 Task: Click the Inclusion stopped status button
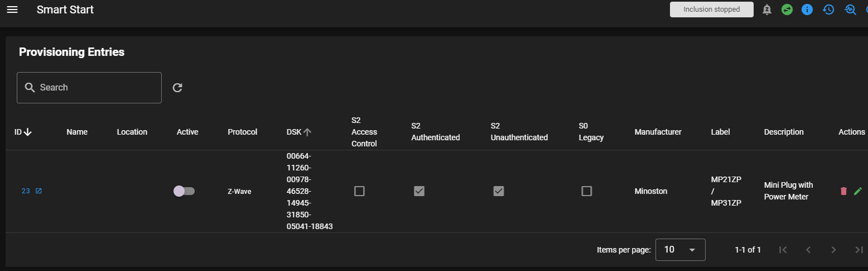pos(711,9)
